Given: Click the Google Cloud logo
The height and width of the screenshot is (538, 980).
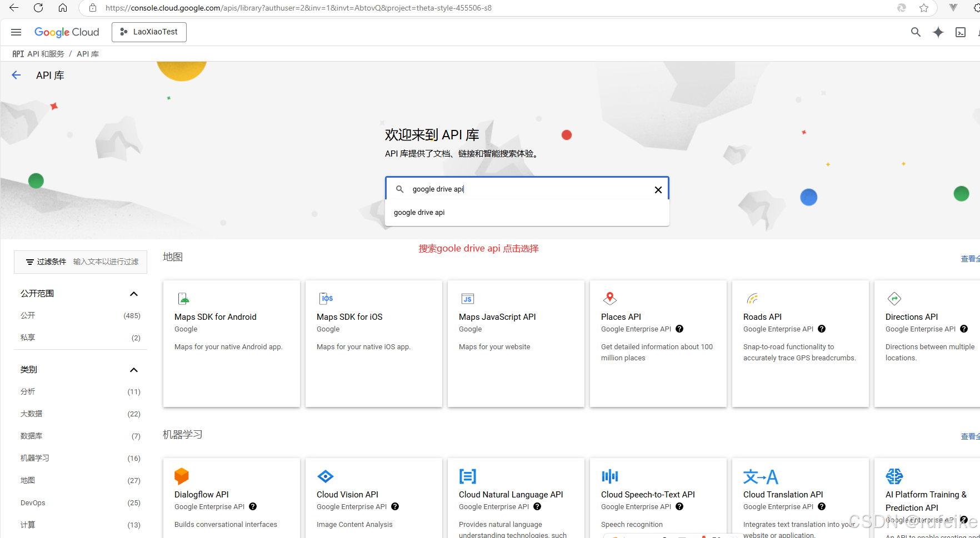Looking at the screenshot, I should (x=67, y=32).
